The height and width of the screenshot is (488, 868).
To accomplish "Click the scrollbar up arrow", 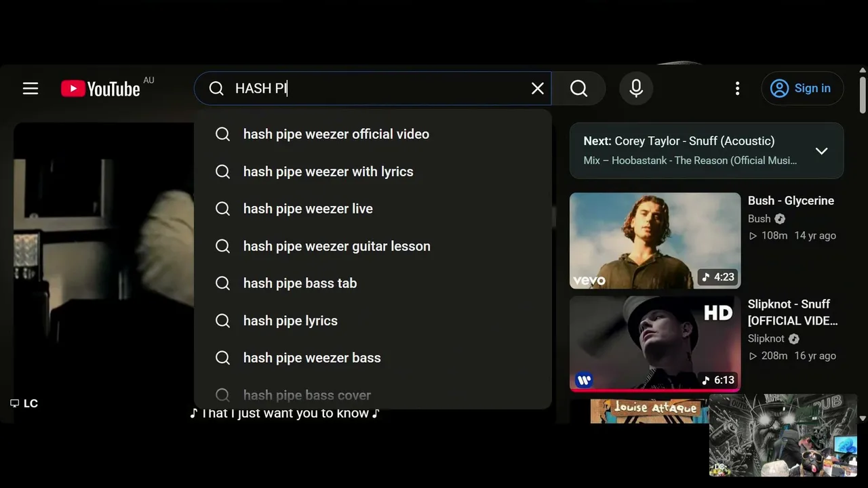I will pos(863,70).
